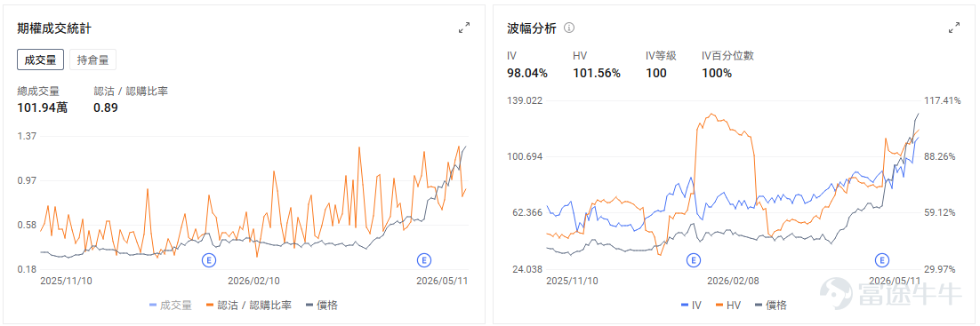Toggle the IV legend series
Image resolution: width=980 pixels, height=326 pixels.
(x=691, y=306)
